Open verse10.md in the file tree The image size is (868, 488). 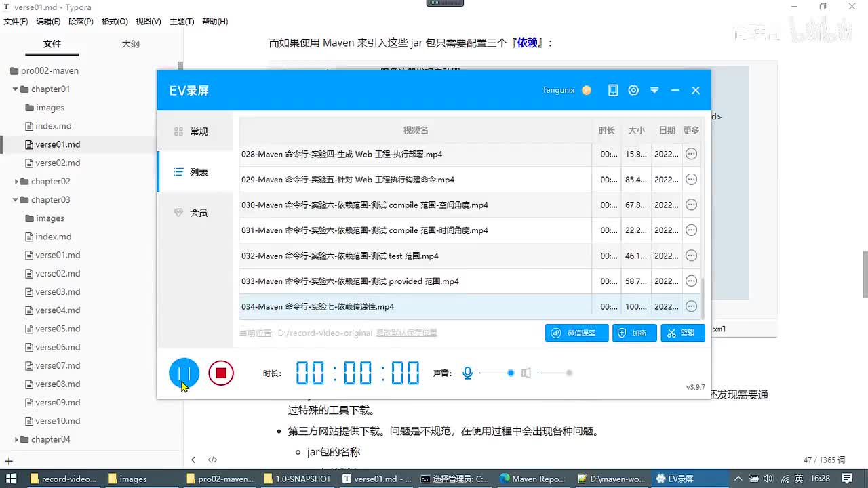click(x=58, y=421)
